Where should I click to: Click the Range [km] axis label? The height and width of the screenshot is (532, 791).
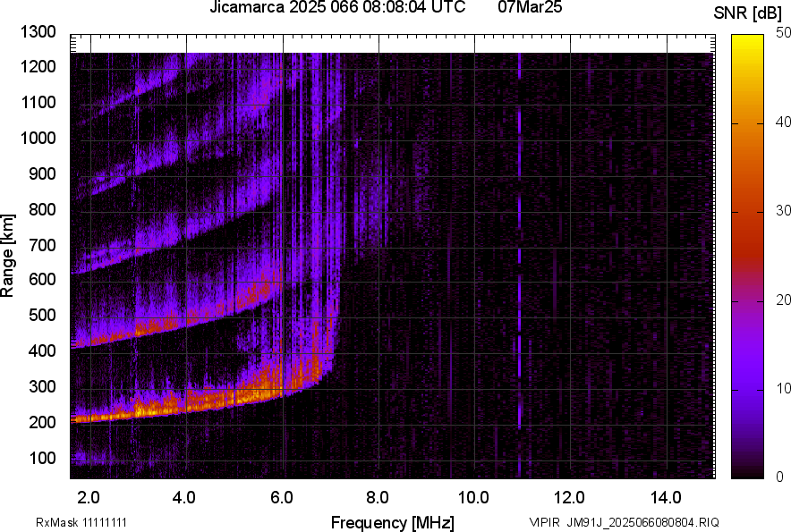click(8, 257)
